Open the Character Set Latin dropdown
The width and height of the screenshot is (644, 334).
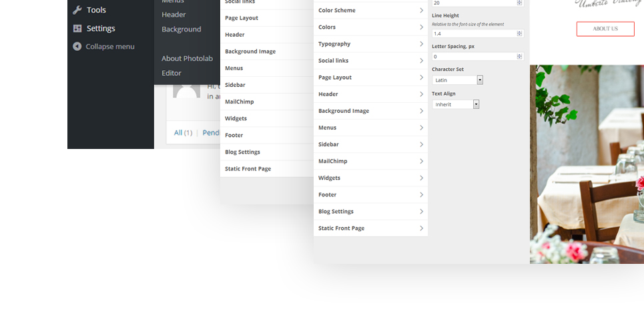[458, 80]
